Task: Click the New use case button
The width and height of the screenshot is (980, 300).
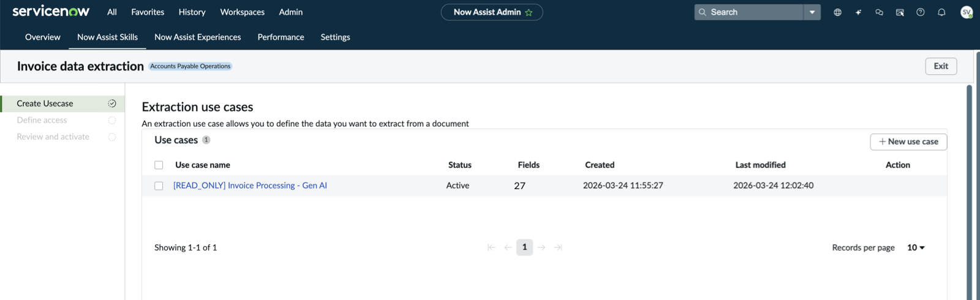Action: tap(908, 141)
